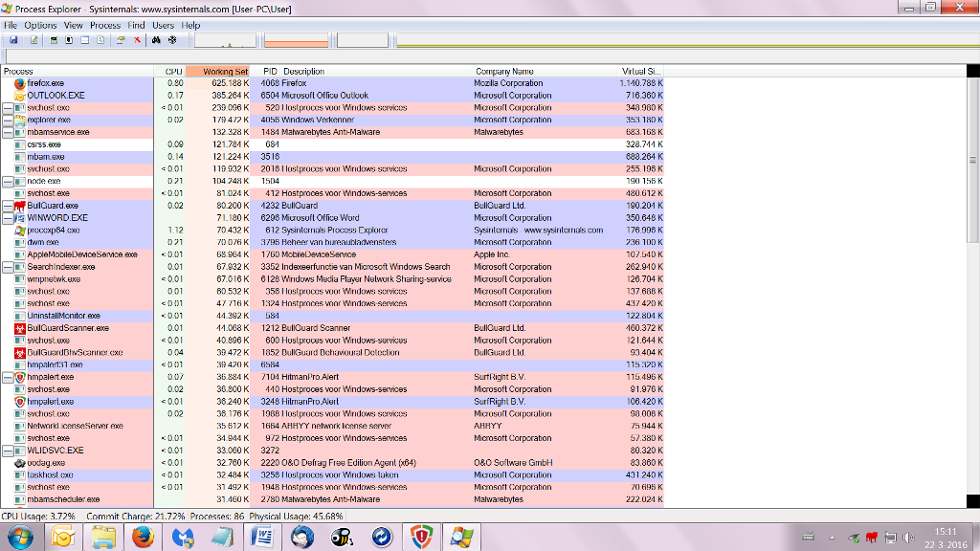Image resolution: width=980 pixels, height=551 pixels.
Task: Click the Windows Start orb
Action: [x=21, y=538]
